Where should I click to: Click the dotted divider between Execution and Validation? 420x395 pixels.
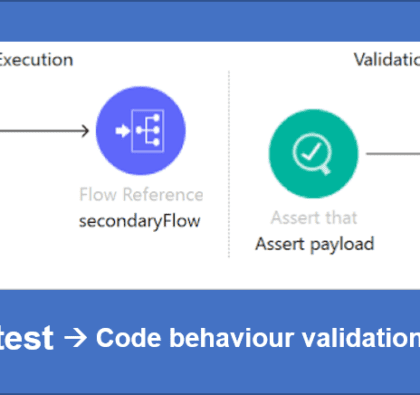[x=229, y=164]
